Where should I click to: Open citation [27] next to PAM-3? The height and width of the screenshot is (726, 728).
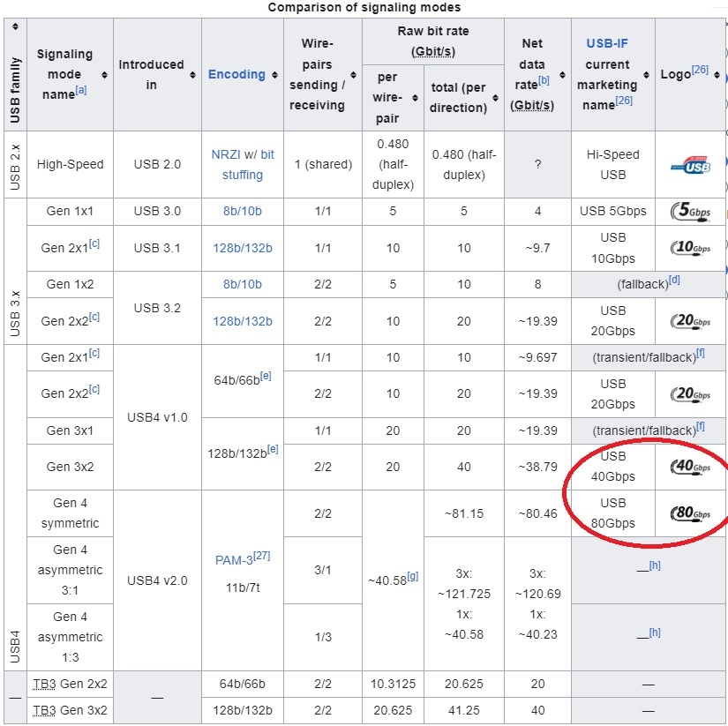262,556
